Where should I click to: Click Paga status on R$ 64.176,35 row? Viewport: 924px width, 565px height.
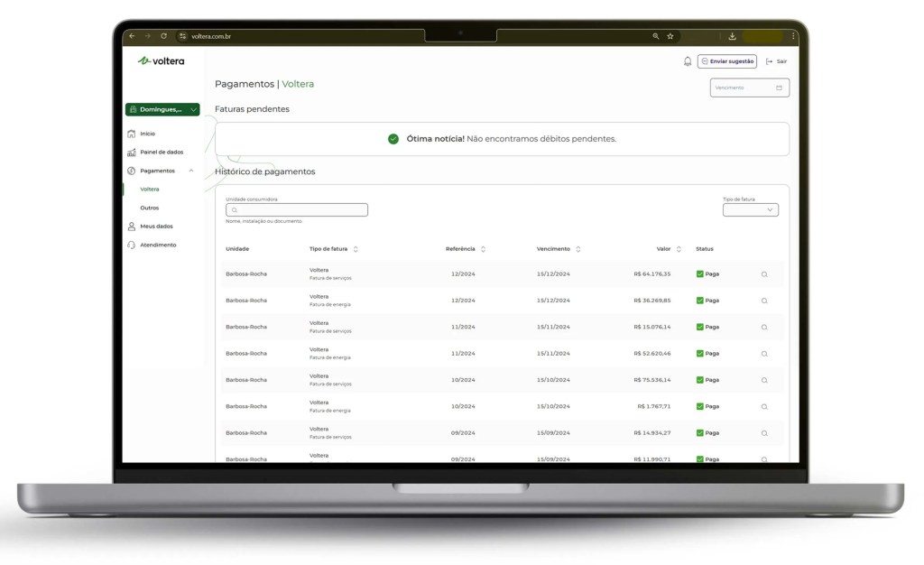(x=707, y=274)
